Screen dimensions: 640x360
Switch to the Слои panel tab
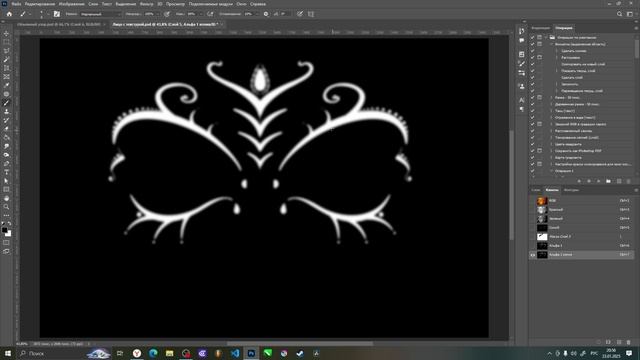[x=536, y=190]
